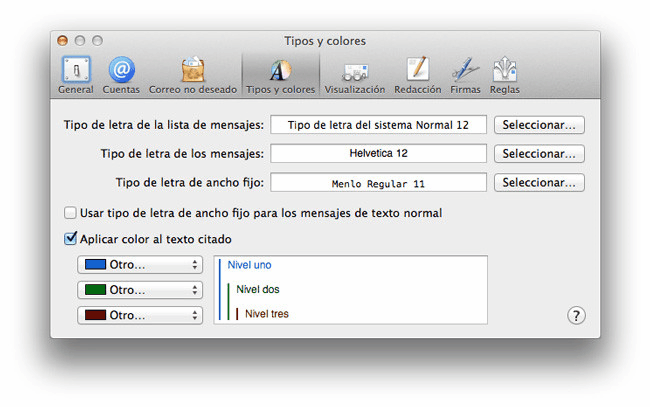Click the Helvetica 12 font field
650x407 pixels.
point(378,154)
